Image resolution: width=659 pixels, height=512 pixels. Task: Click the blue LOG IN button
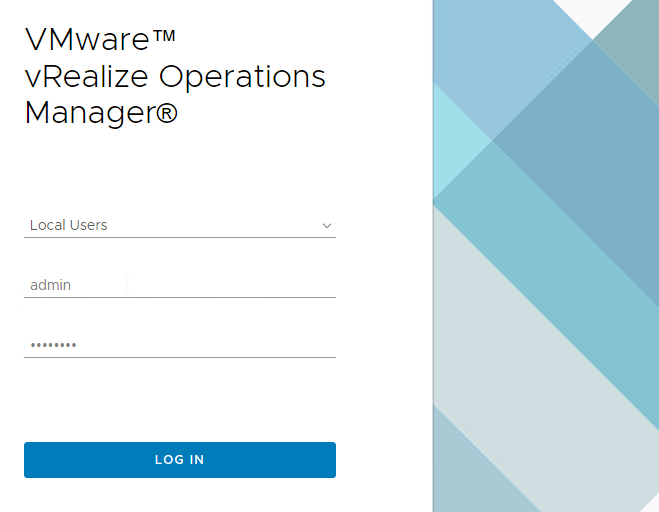[179, 459]
